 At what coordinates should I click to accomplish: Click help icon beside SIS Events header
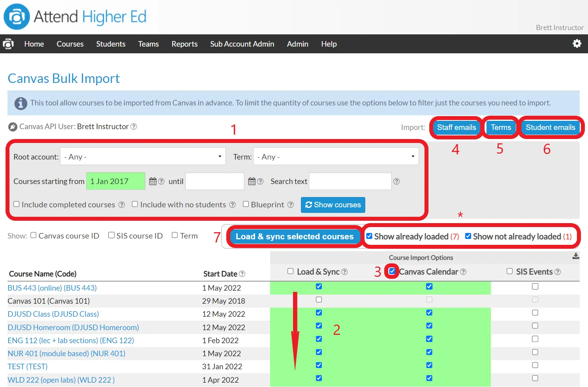(x=558, y=272)
